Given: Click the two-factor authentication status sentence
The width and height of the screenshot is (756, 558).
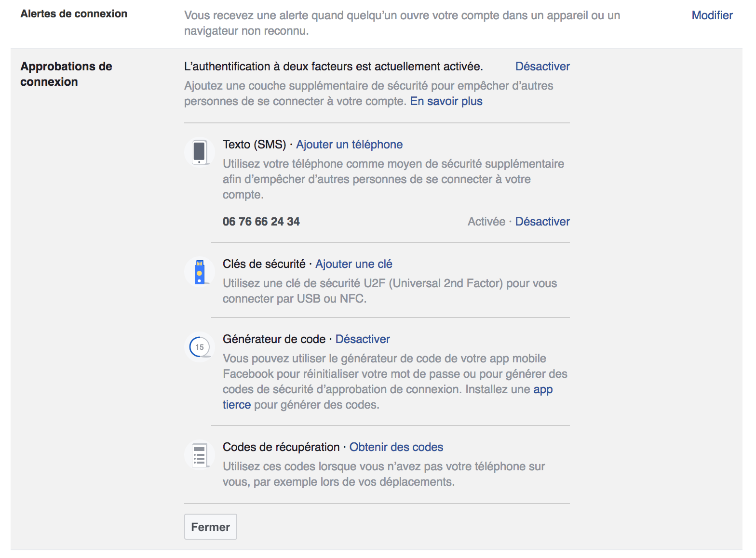Looking at the screenshot, I should coord(334,66).
